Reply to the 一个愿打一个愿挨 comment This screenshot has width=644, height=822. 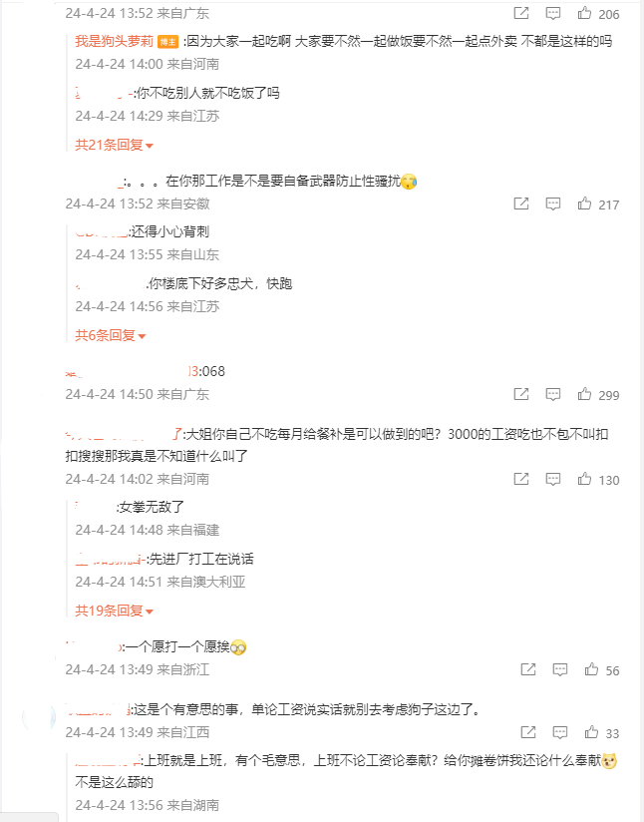point(560,670)
